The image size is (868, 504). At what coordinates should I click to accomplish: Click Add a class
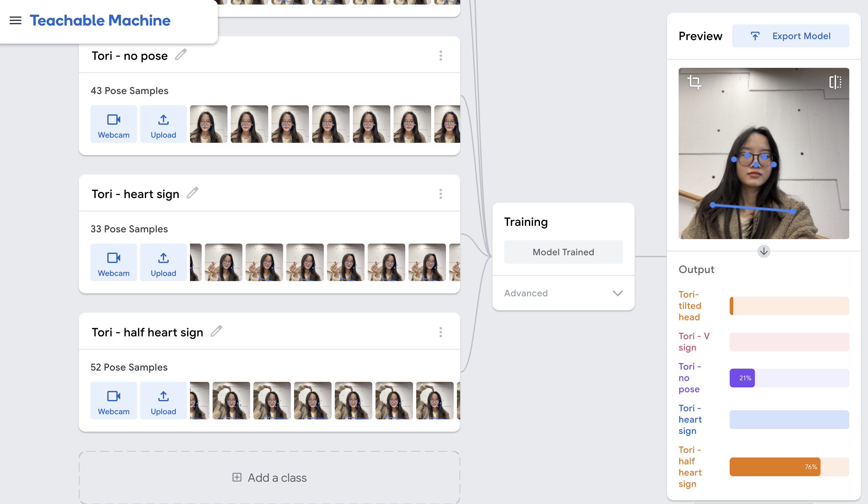[270, 478]
